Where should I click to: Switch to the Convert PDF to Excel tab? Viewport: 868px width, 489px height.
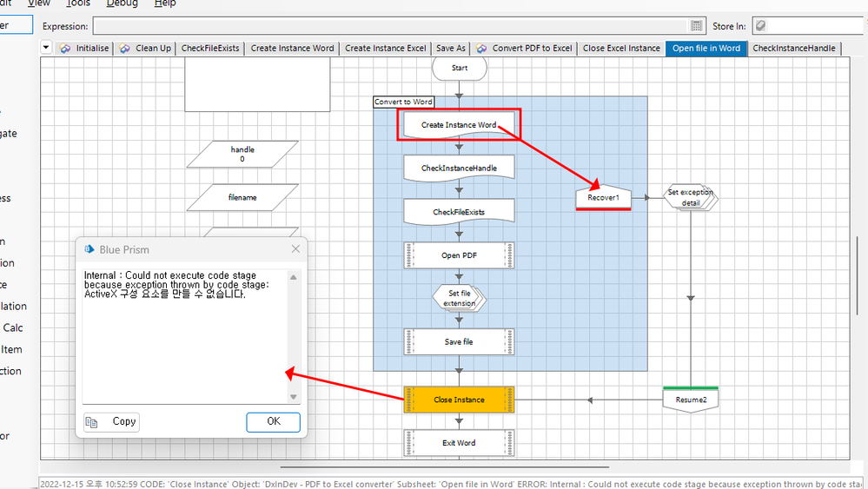[x=524, y=48]
